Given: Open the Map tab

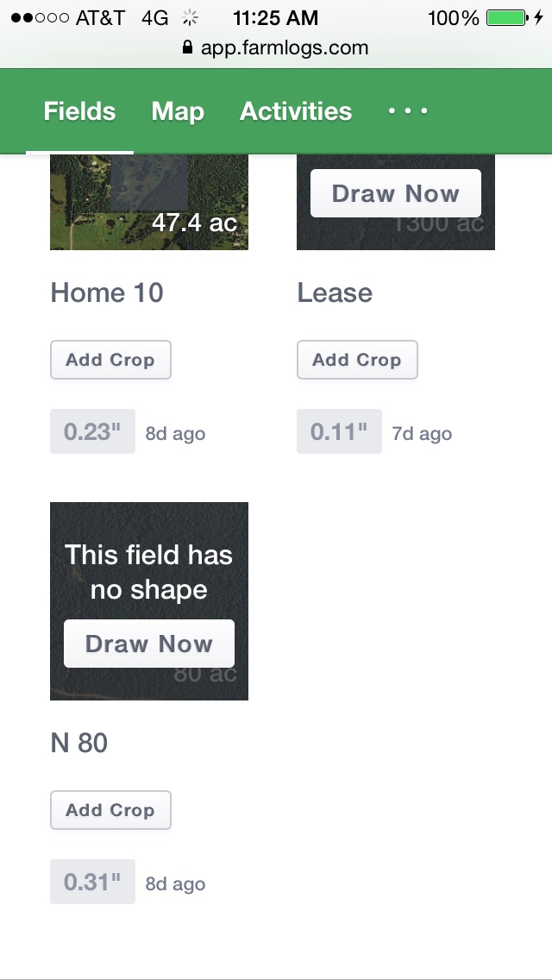Looking at the screenshot, I should click(x=178, y=111).
